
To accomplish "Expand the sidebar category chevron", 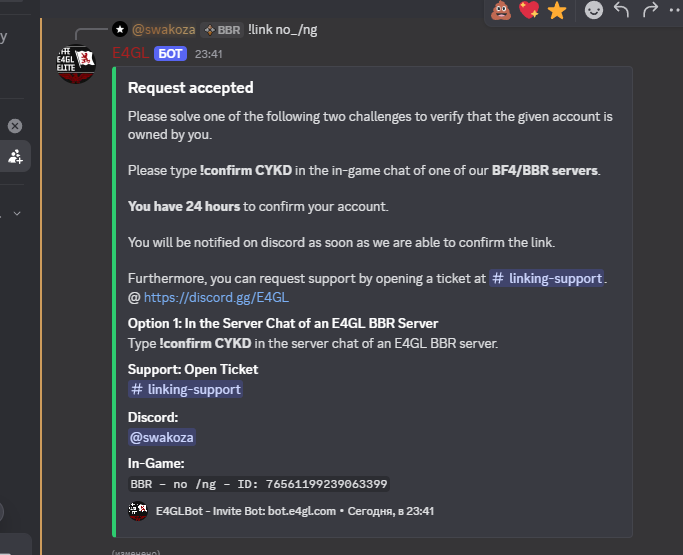I will (17, 213).
